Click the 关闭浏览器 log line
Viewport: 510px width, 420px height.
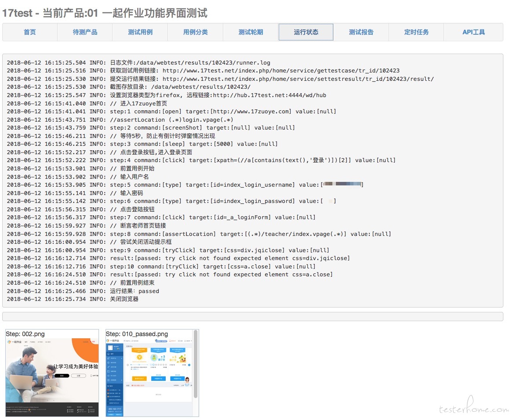tap(73, 299)
